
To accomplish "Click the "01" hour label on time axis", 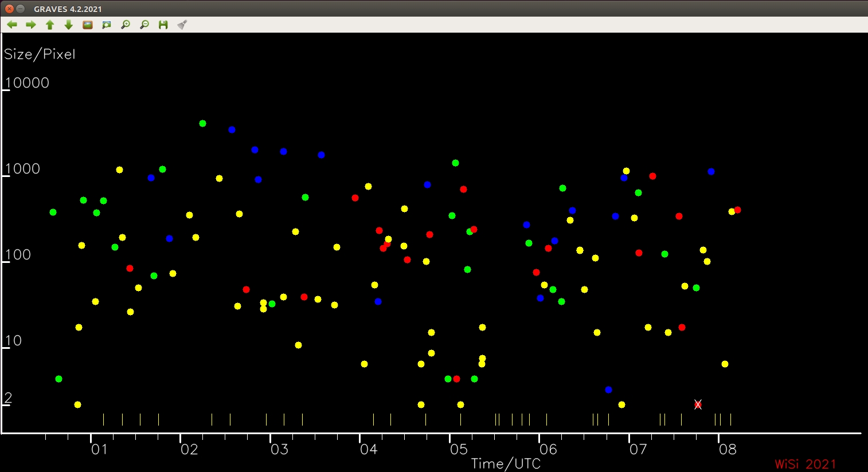I will (99, 449).
